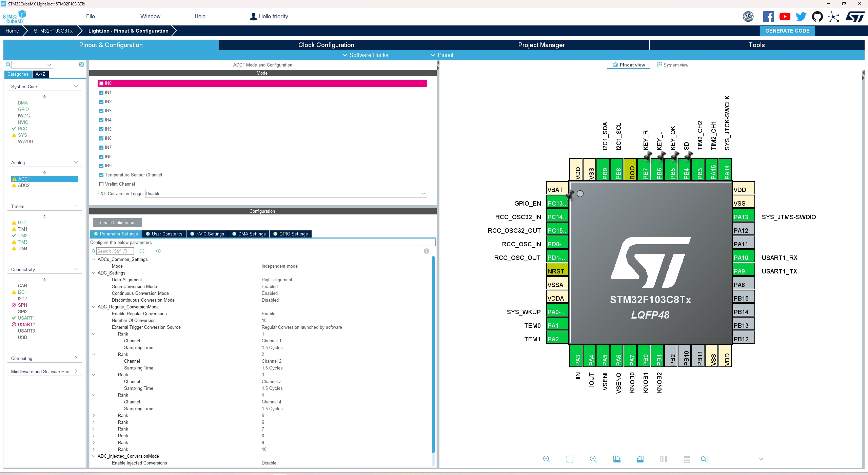Screen dimensions: 868x475
Task: Click the pin search box below chip
Action: click(736, 459)
